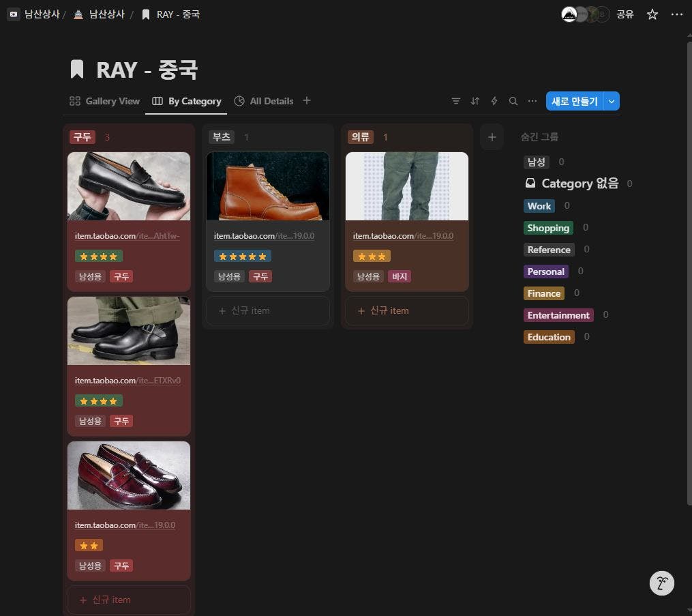Add a new view with plus icon

(x=307, y=101)
